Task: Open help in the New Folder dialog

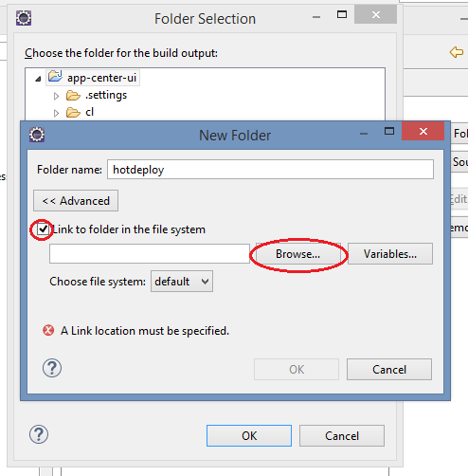Action: pyautogui.click(x=52, y=368)
